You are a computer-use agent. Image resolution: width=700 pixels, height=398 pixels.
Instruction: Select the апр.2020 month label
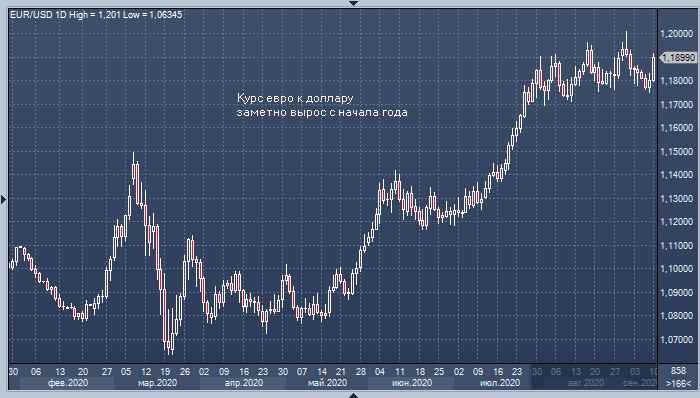(x=244, y=383)
